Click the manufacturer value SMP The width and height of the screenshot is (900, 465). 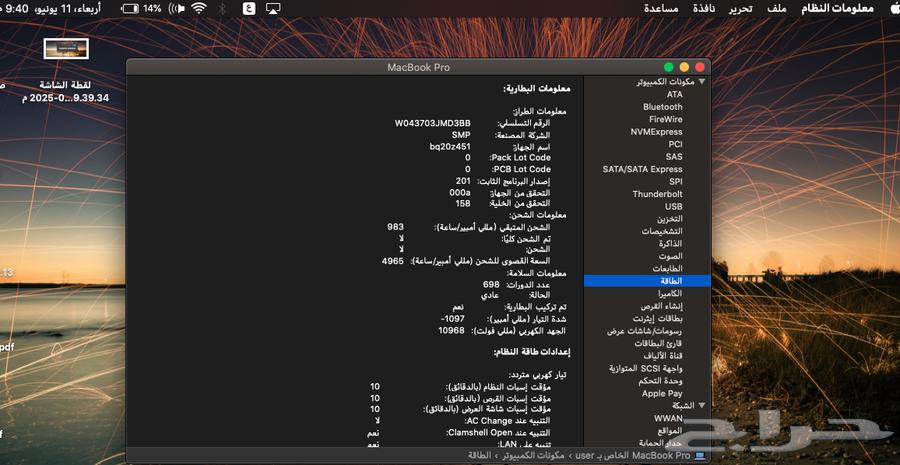coord(461,135)
